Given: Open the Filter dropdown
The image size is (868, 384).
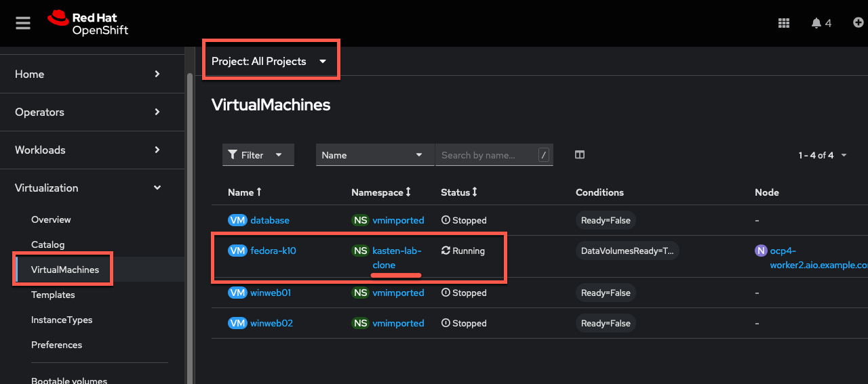Looking at the screenshot, I should [258, 155].
